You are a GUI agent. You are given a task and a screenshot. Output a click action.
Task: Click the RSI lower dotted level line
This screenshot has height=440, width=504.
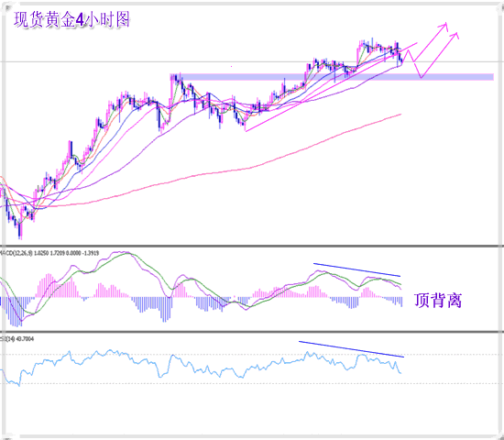click(252, 383)
